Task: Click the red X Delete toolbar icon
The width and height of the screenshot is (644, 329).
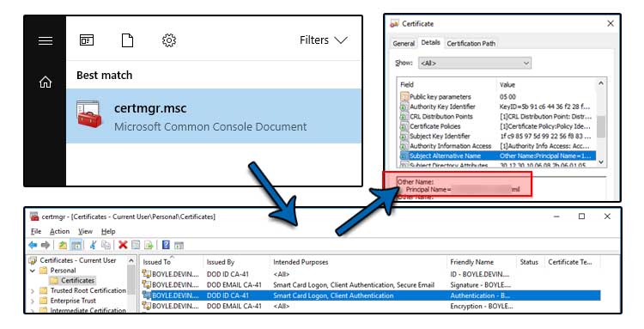Action: click(123, 245)
